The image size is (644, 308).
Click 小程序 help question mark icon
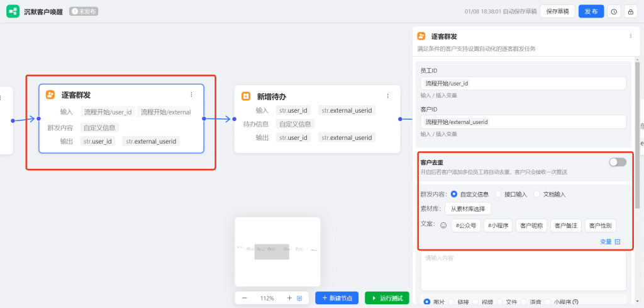[x=575, y=302]
